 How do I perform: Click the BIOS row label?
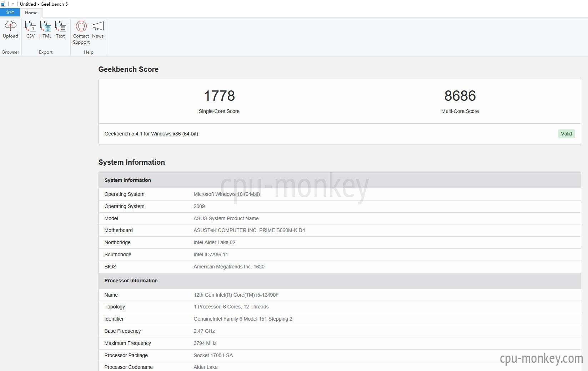110,267
